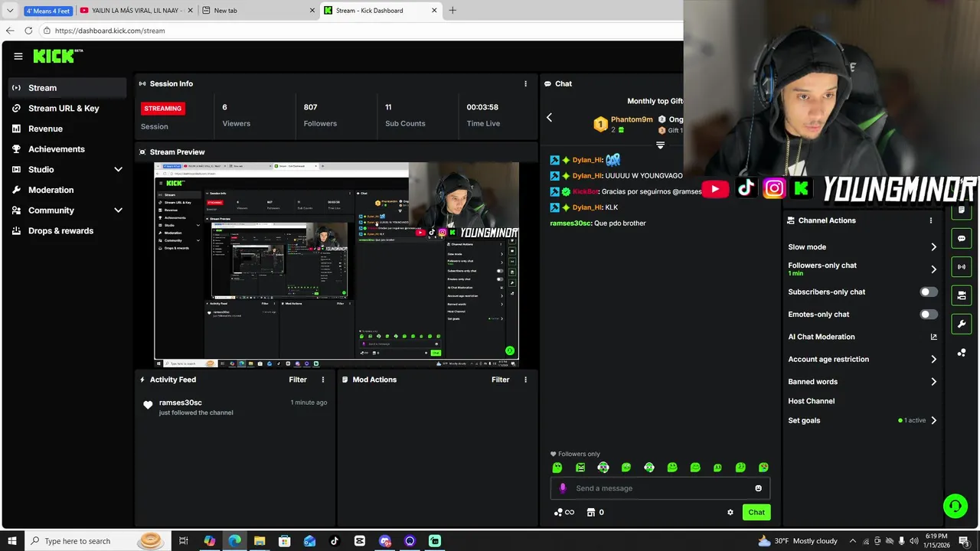The width and height of the screenshot is (980, 551).
Task: Click the red STREAMING status badge
Action: [163, 109]
